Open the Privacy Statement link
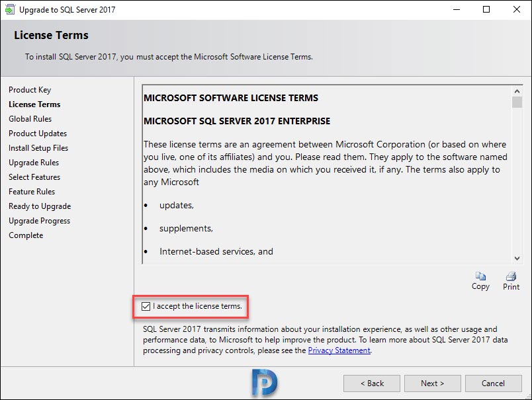The width and height of the screenshot is (532, 400). 339,350
